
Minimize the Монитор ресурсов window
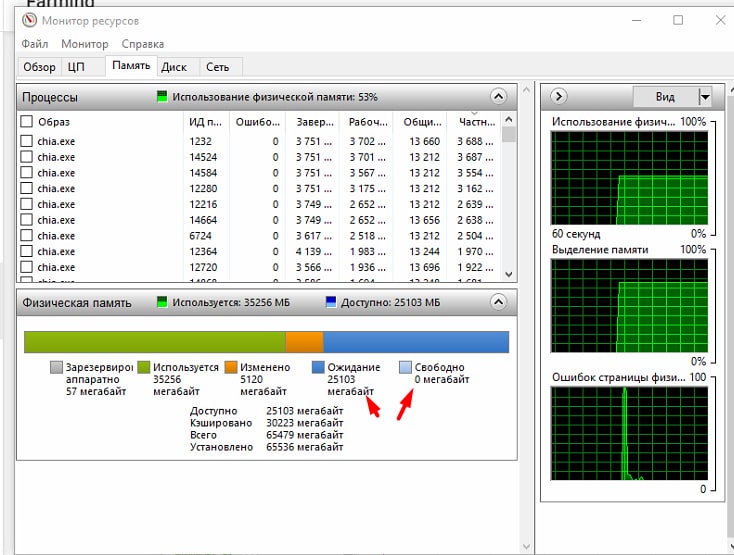pos(637,20)
